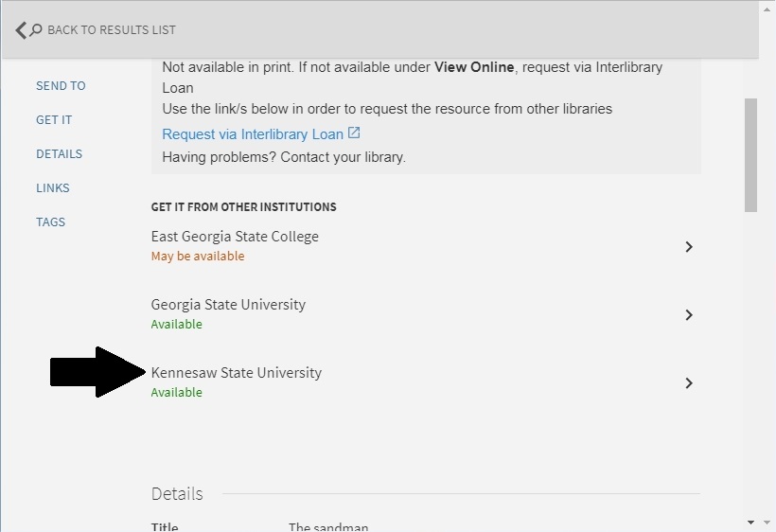Jump to the SEND TO section
The width and height of the screenshot is (776, 532).
click(x=61, y=86)
